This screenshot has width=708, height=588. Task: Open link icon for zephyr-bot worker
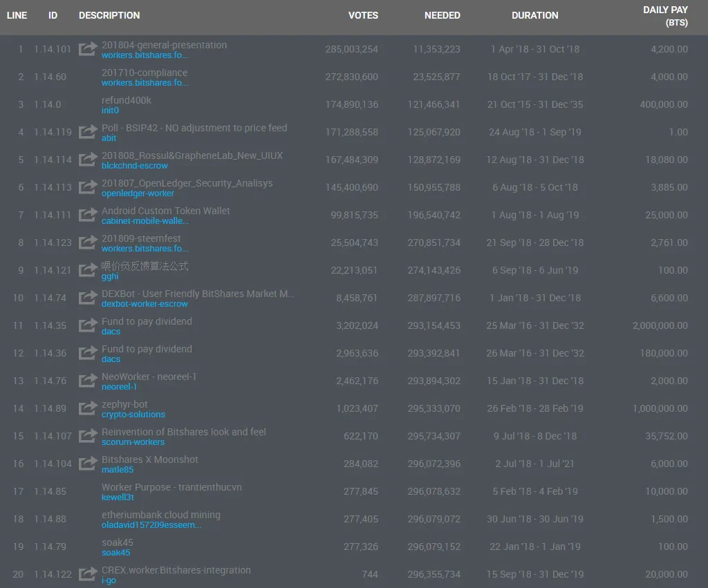click(x=88, y=408)
